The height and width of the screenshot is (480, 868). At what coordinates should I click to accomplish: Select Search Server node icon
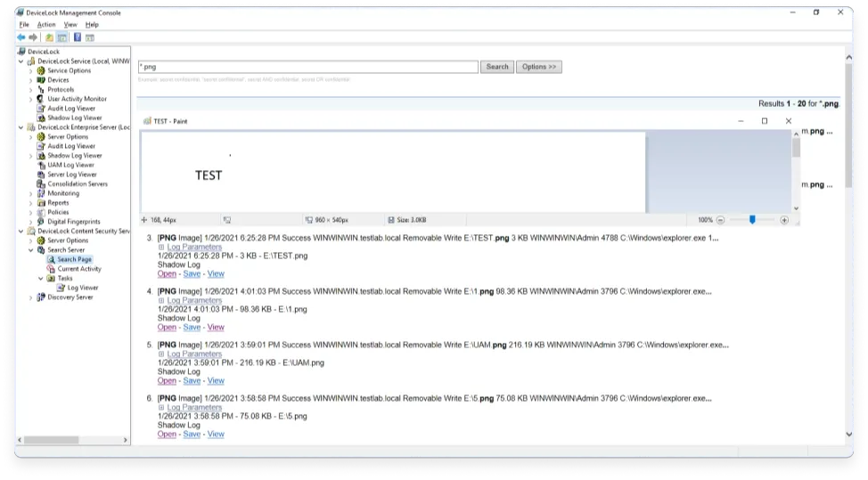click(41, 250)
